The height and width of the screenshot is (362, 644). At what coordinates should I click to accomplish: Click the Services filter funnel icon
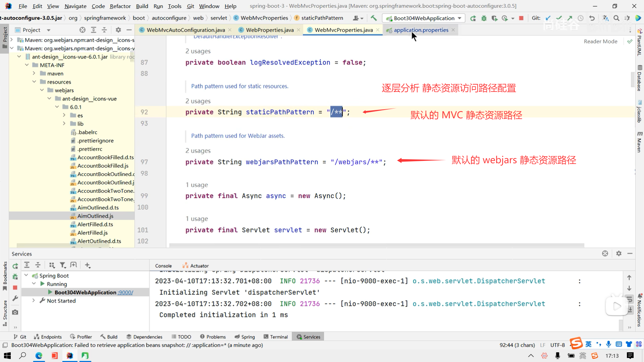[x=63, y=265]
